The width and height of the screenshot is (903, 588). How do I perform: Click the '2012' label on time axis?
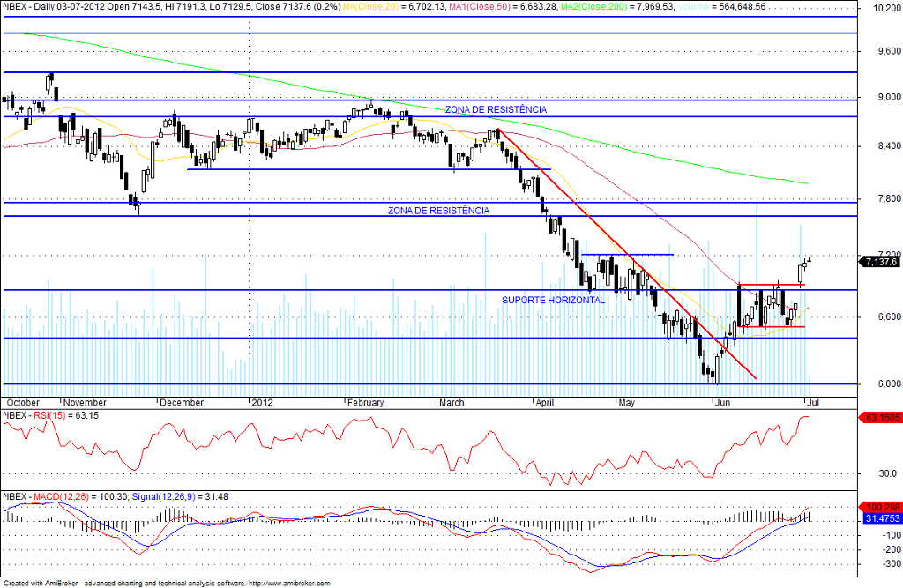[x=262, y=403]
